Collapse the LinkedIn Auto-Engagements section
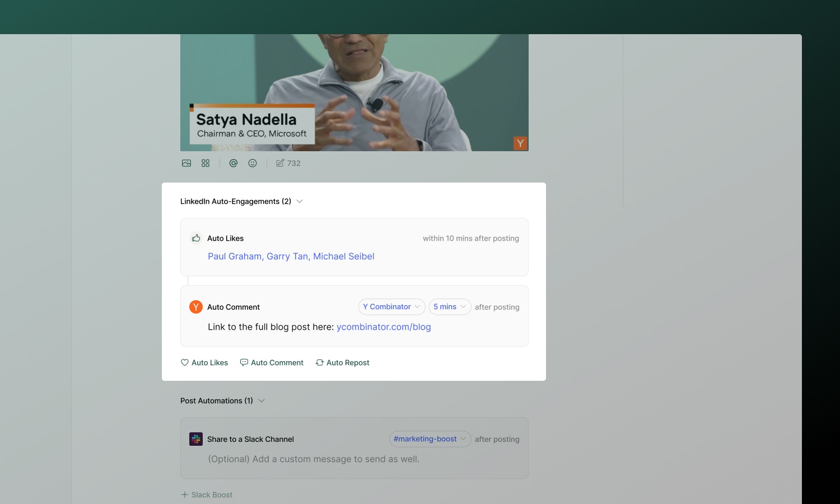Viewport: 840px width, 504px height. pos(300,201)
